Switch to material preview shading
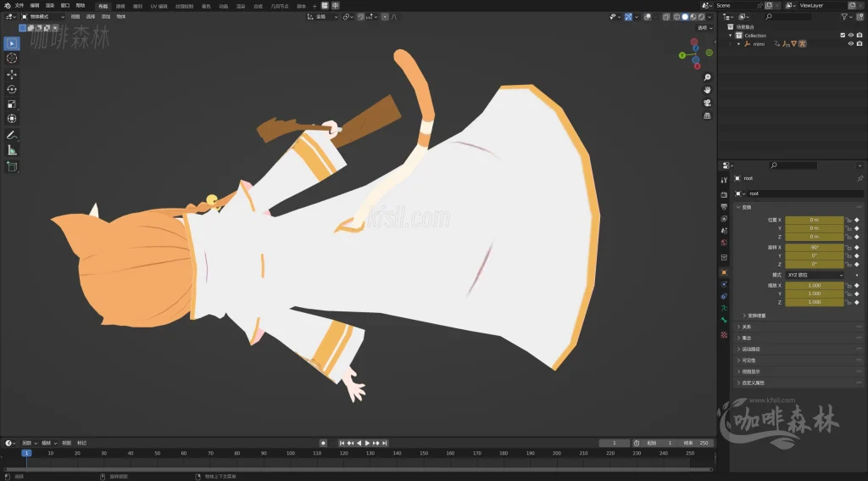This screenshot has width=868, height=481. tap(693, 17)
